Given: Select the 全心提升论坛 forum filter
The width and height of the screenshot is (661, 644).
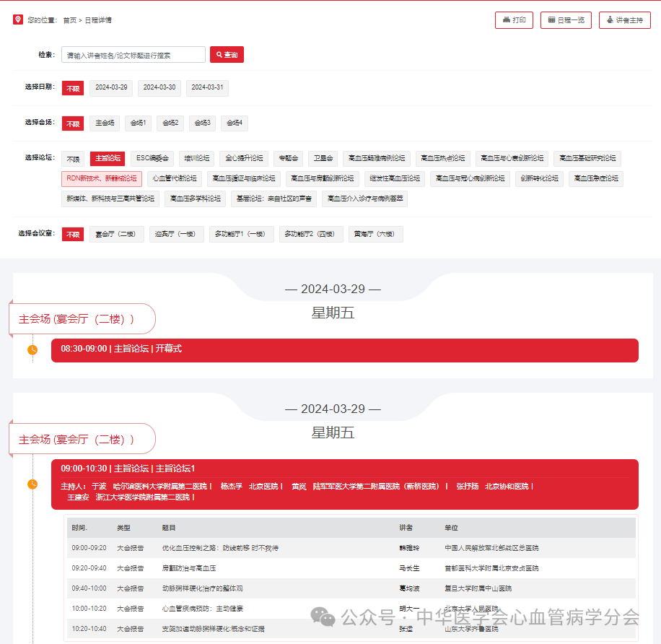Looking at the screenshot, I should point(244,159).
